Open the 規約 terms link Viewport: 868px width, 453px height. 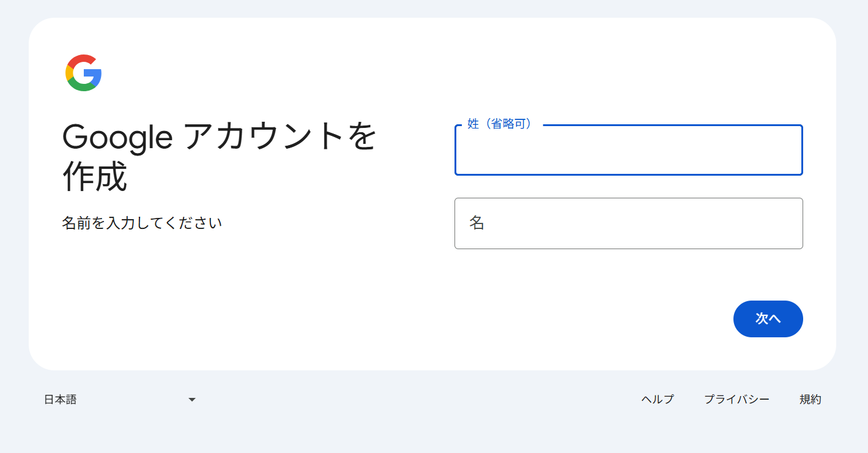pyautogui.click(x=810, y=399)
